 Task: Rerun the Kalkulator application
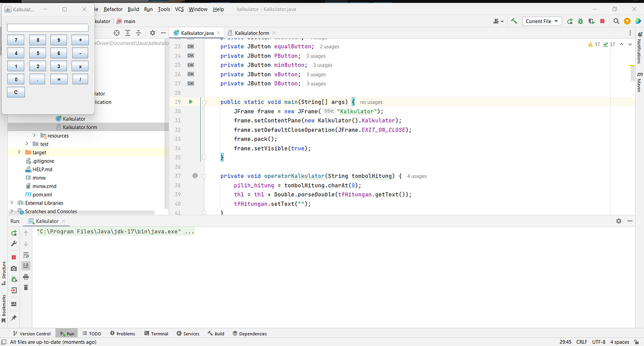click(13, 233)
